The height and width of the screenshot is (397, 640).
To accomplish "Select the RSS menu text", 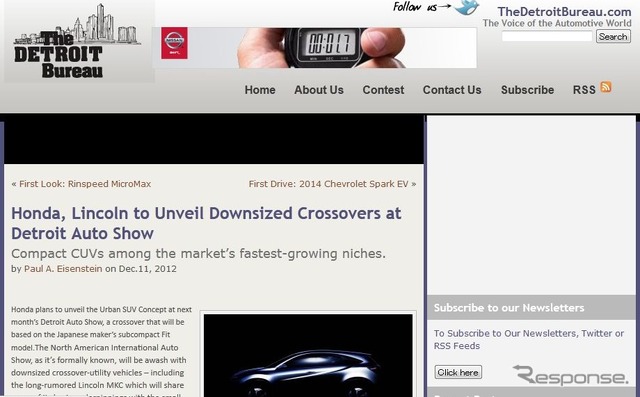I will click(584, 90).
